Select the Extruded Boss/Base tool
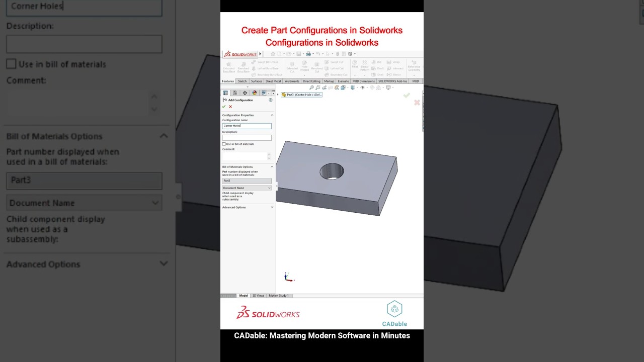Image resolution: width=644 pixels, height=362 pixels. click(x=229, y=67)
